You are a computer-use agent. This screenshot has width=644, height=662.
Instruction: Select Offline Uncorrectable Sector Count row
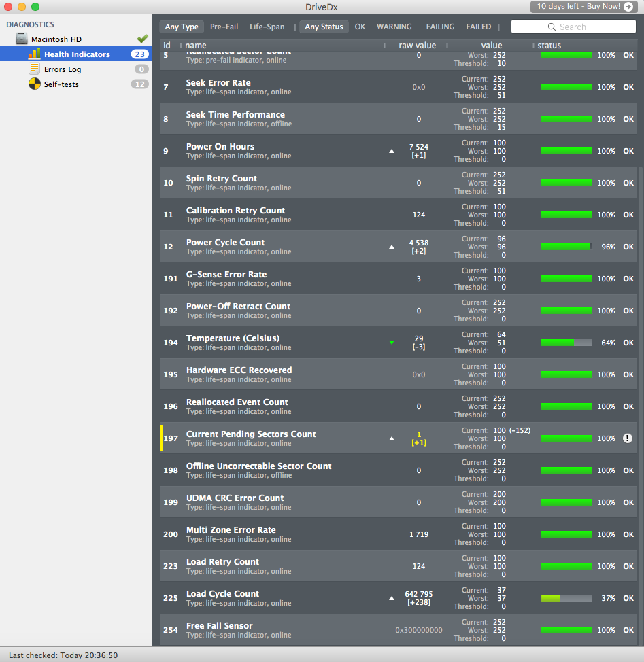point(399,470)
